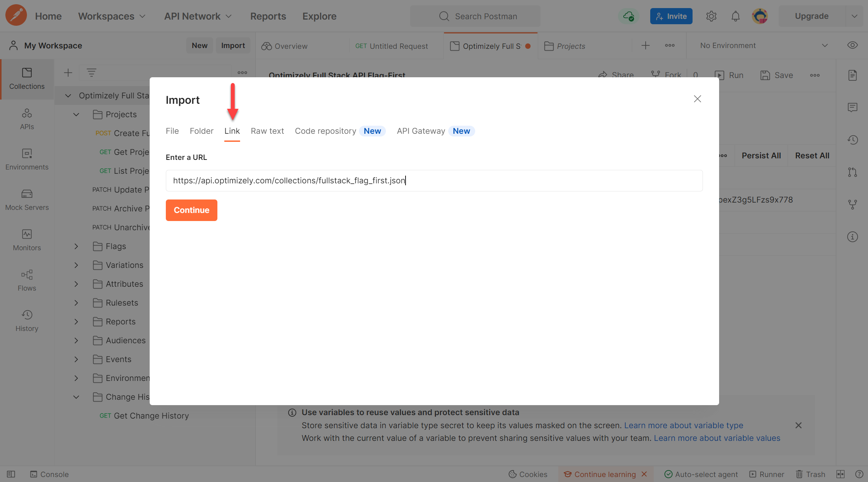Click the Search Postman box
This screenshot has height=482, width=868.
click(475, 16)
